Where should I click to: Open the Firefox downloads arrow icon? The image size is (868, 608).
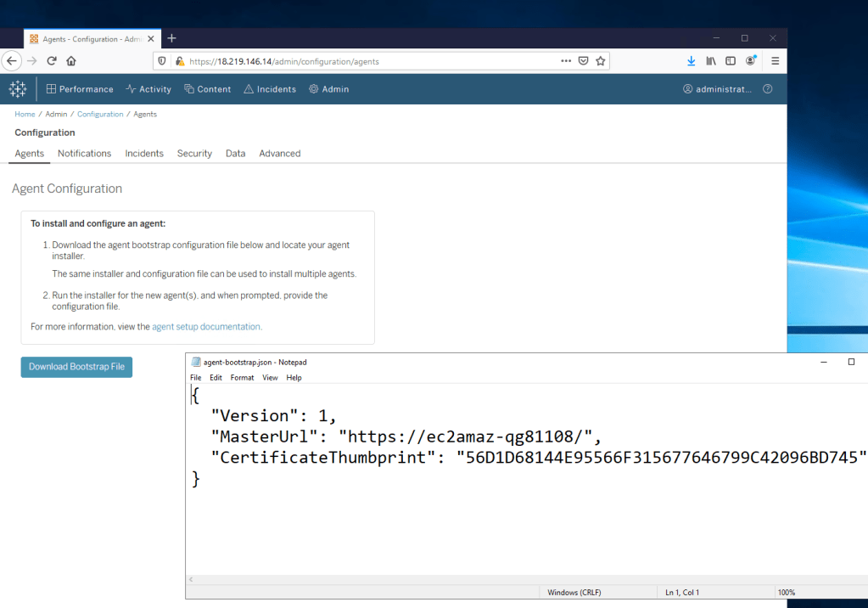691,61
